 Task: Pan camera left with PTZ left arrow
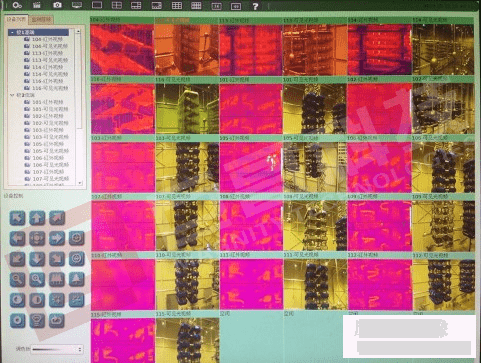coord(17,238)
